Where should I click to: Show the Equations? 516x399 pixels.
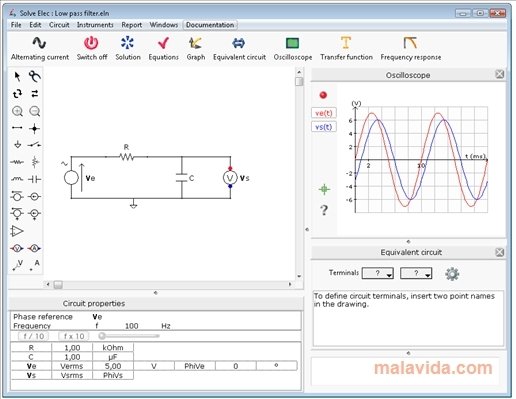point(163,49)
